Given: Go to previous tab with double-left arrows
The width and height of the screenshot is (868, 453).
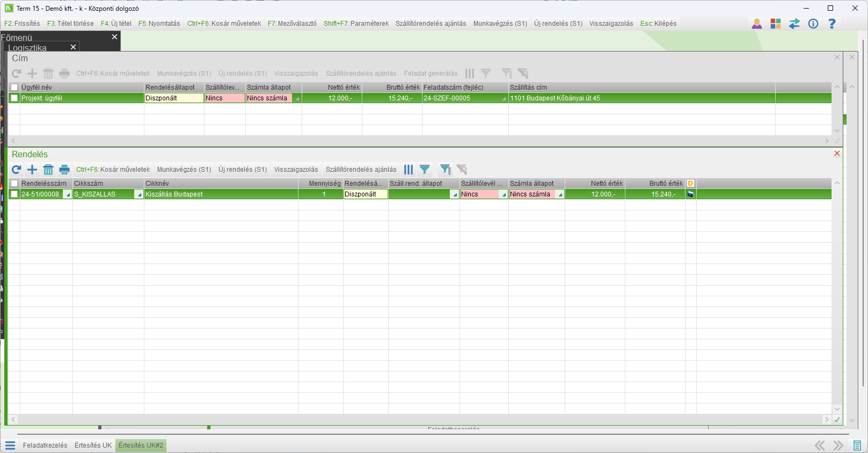Looking at the screenshot, I should (x=820, y=445).
